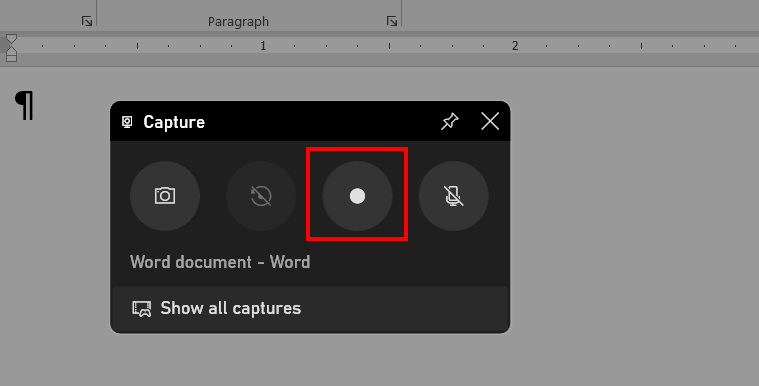Start recording with the record button

pyautogui.click(x=357, y=196)
